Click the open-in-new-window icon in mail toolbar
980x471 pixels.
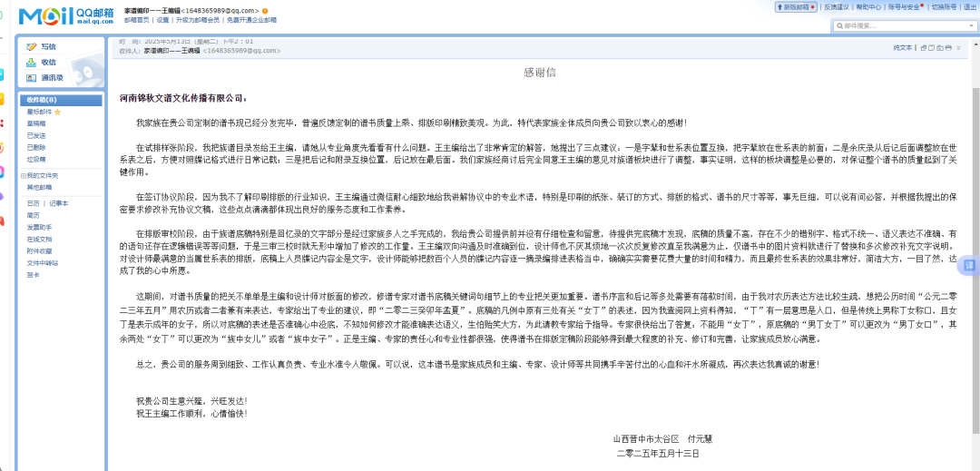click(x=923, y=47)
